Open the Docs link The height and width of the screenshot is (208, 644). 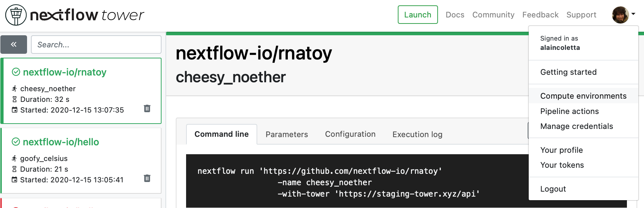(x=455, y=15)
